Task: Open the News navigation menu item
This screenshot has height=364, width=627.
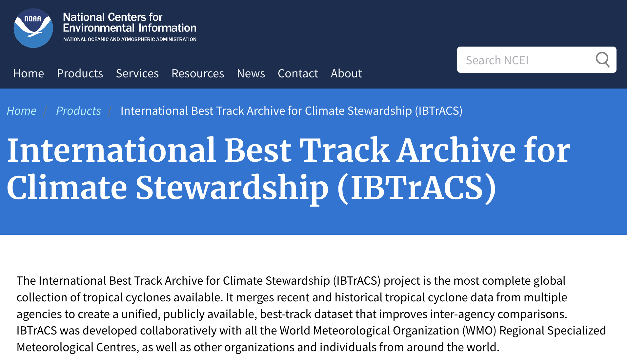Action: point(251,73)
